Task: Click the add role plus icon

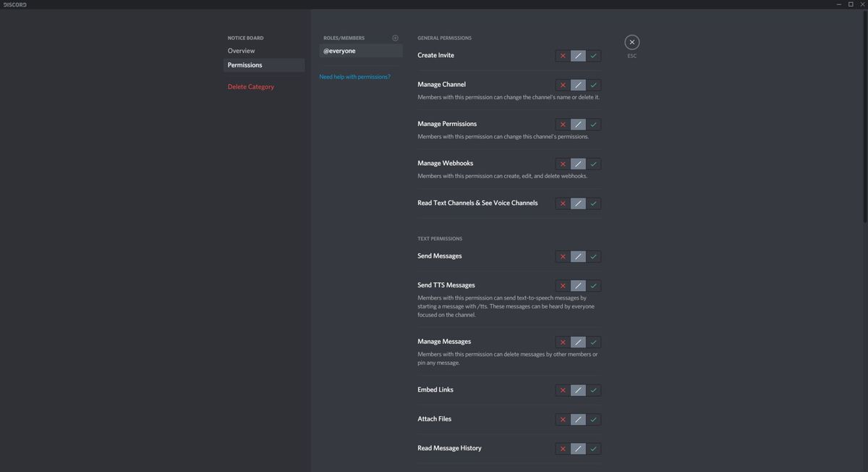Action: pos(395,38)
